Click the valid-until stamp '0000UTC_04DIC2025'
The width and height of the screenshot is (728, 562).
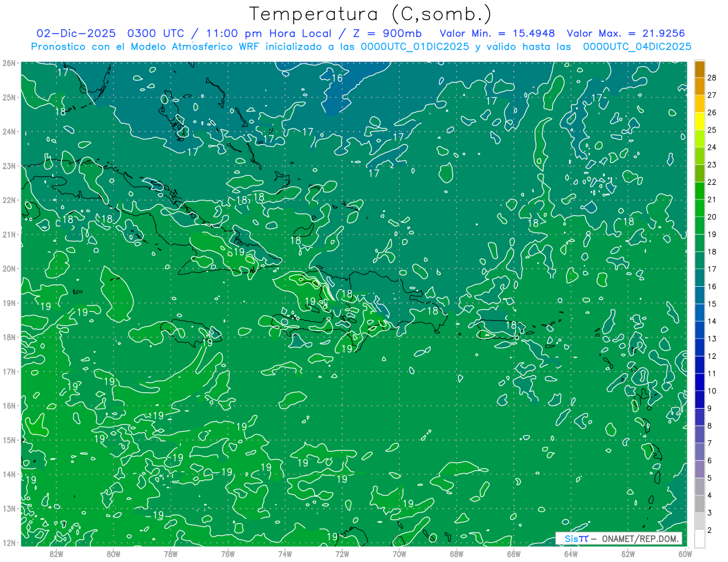coord(637,47)
